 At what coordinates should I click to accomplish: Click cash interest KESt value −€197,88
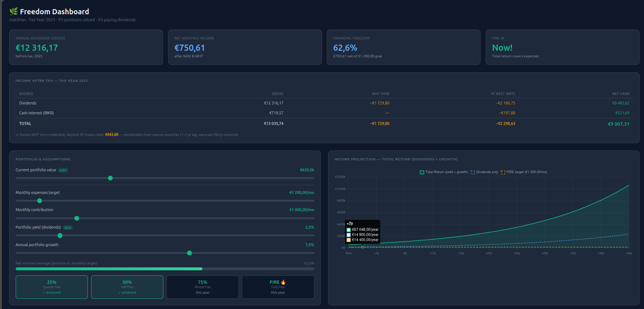[x=507, y=113]
